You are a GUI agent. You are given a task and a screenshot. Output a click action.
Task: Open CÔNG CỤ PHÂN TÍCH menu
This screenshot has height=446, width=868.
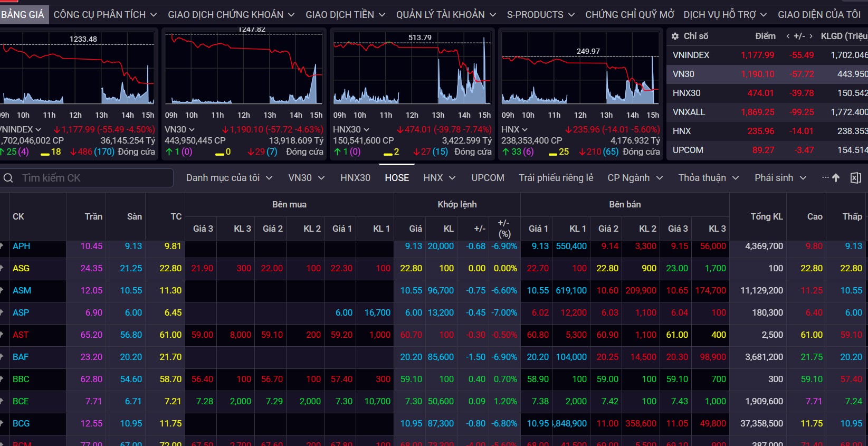pyautogui.click(x=105, y=15)
